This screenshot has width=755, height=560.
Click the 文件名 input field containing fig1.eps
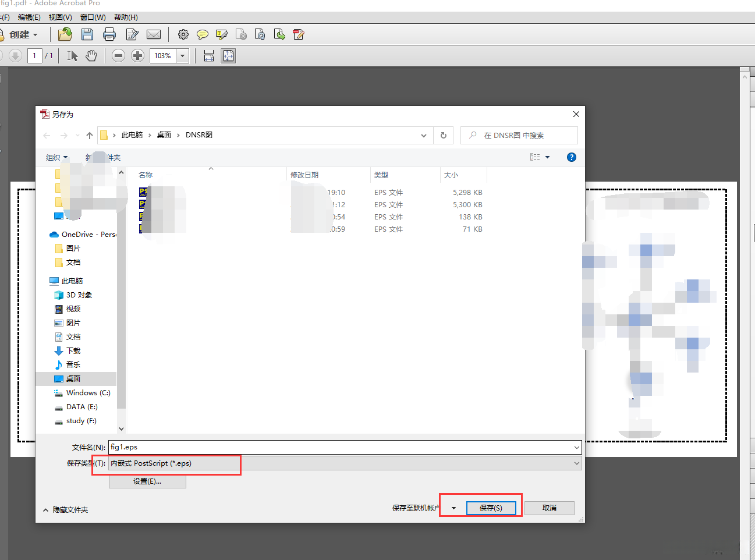(x=345, y=447)
